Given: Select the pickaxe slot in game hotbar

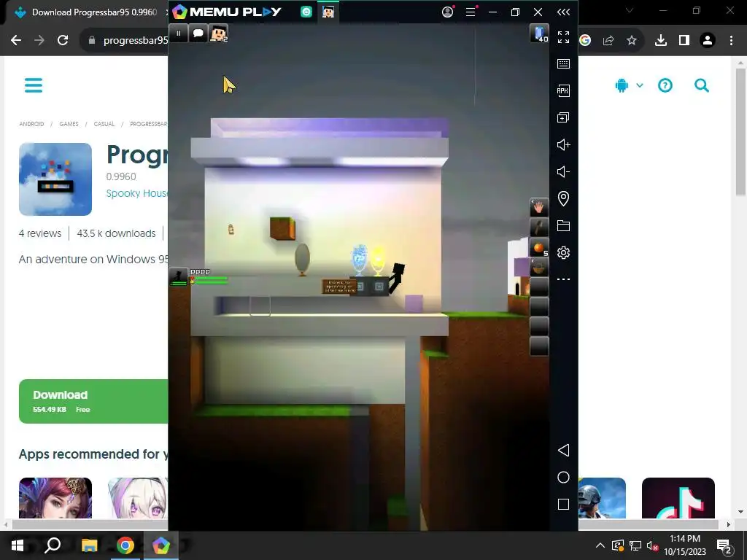Looking at the screenshot, I should [539, 227].
